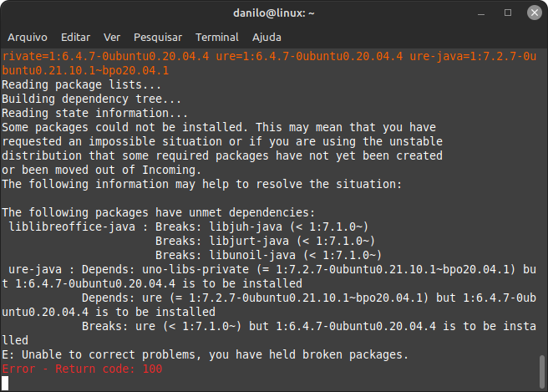Click the liblibreoffice-java package name

[72, 227]
